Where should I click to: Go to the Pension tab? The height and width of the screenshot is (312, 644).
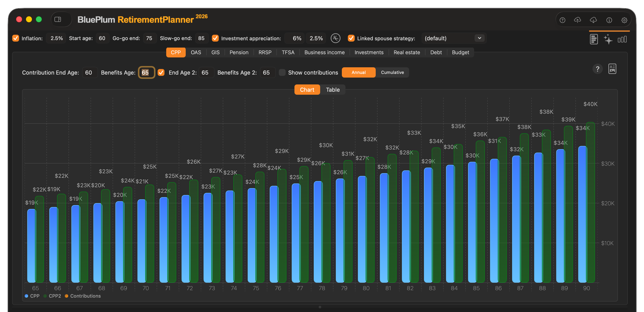239,52
